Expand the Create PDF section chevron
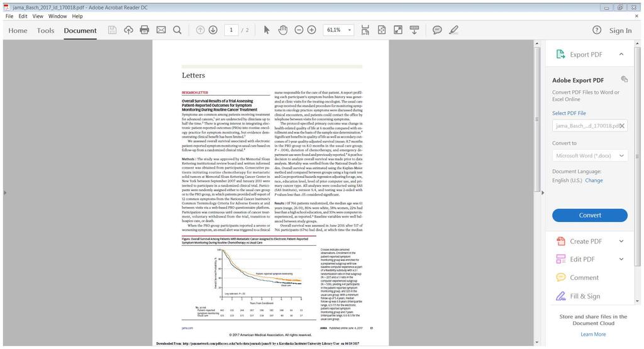The height and width of the screenshot is (349, 644). click(621, 241)
